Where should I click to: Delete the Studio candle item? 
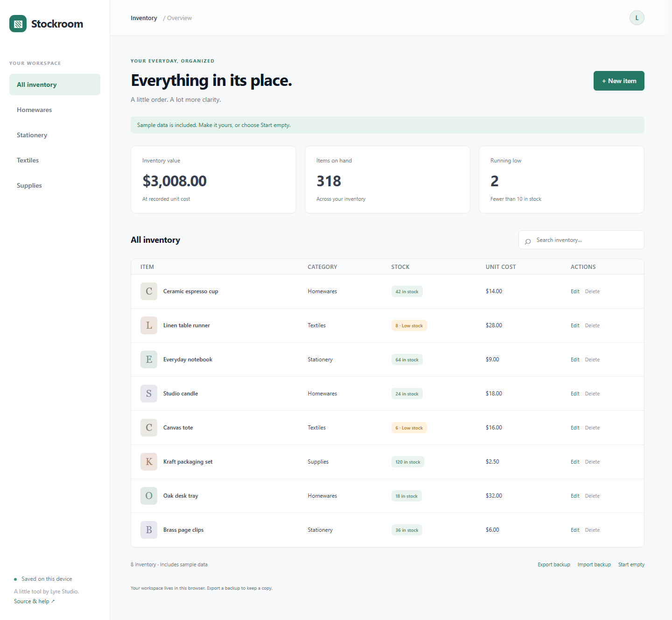[592, 394]
